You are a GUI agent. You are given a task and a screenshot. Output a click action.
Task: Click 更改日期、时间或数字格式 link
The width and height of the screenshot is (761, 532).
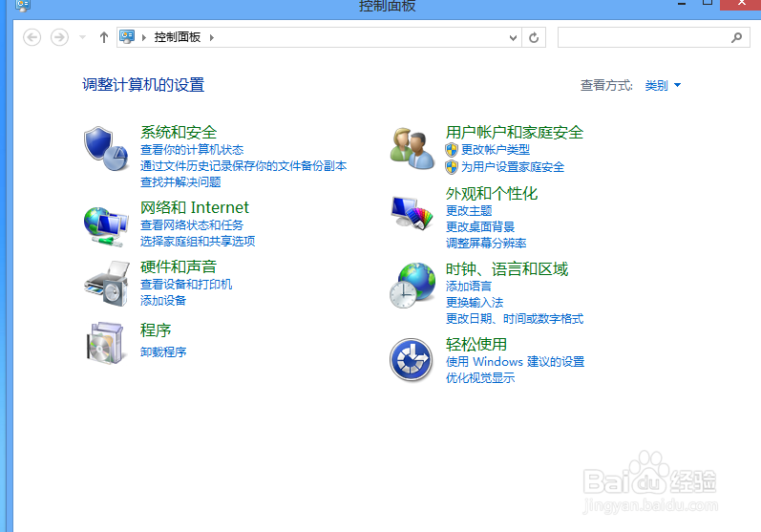(x=515, y=318)
